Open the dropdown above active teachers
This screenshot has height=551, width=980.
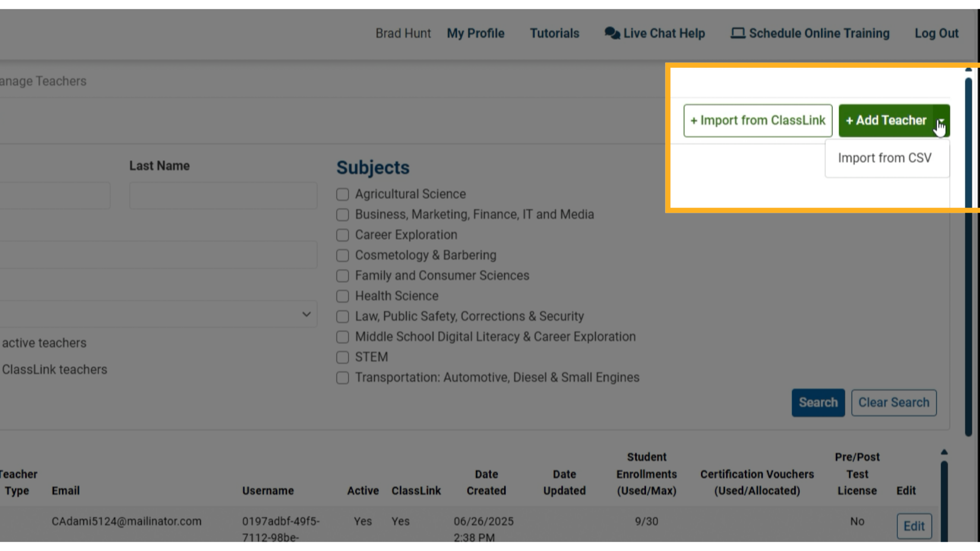coord(158,314)
